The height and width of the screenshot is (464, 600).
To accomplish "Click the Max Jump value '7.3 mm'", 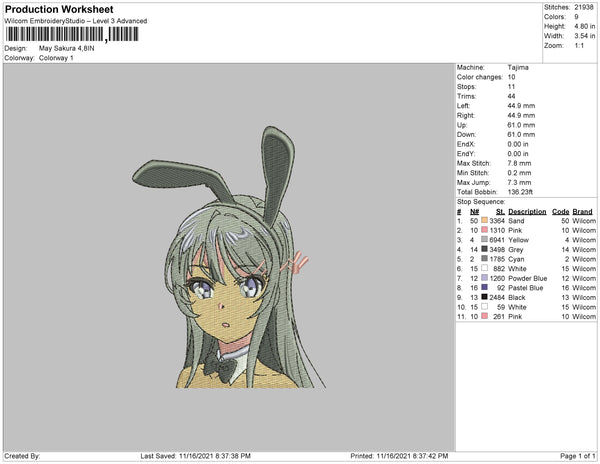I will click(520, 182).
